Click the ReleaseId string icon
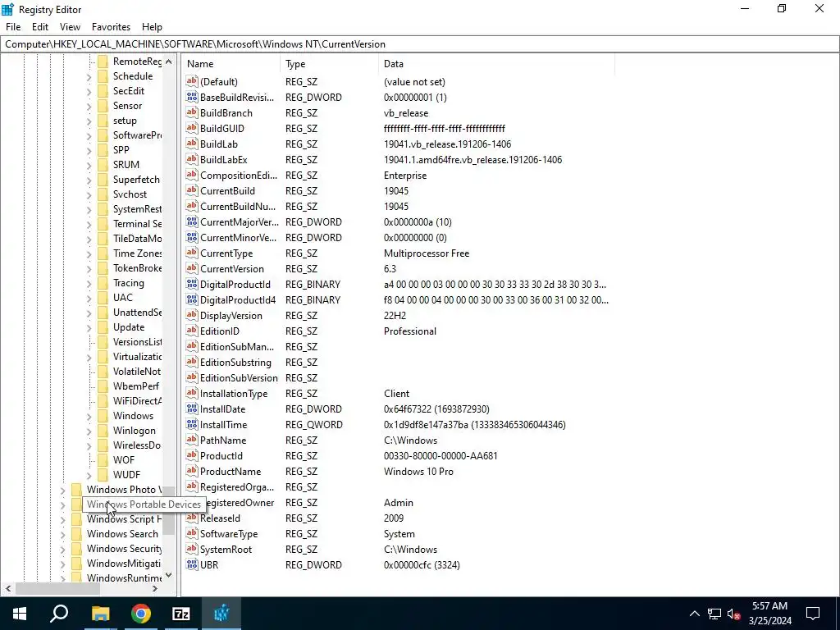The width and height of the screenshot is (840, 630). pyautogui.click(x=192, y=518)
